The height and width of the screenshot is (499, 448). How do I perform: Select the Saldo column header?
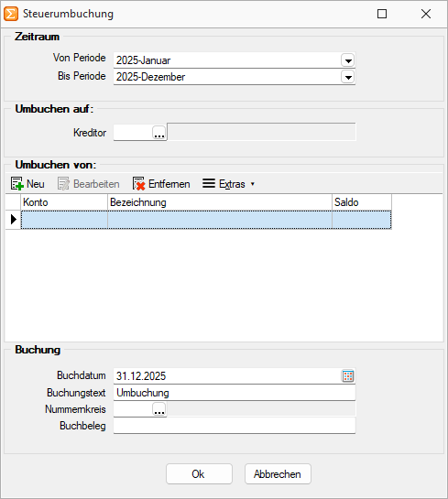(x=362, y=202)
